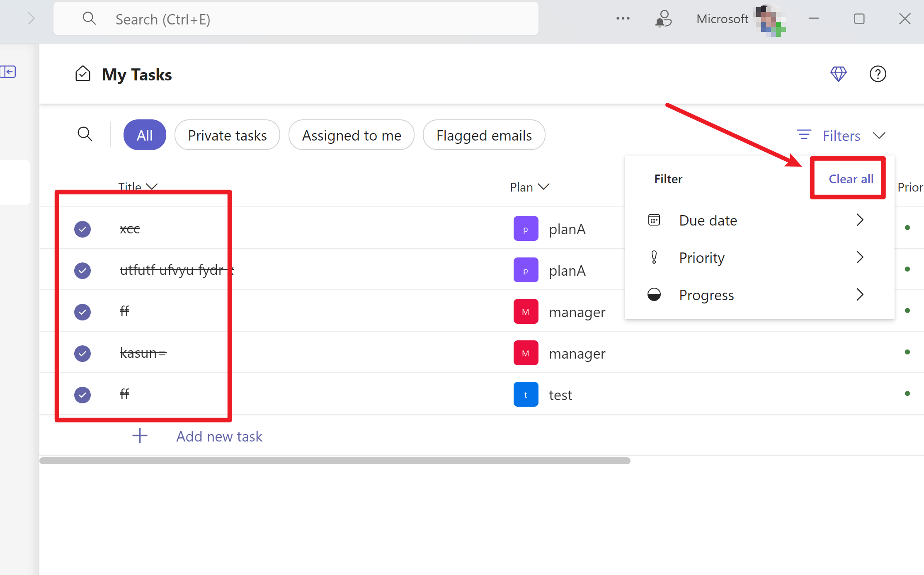Select the All tab
The image size is (924, 575).
145,135
